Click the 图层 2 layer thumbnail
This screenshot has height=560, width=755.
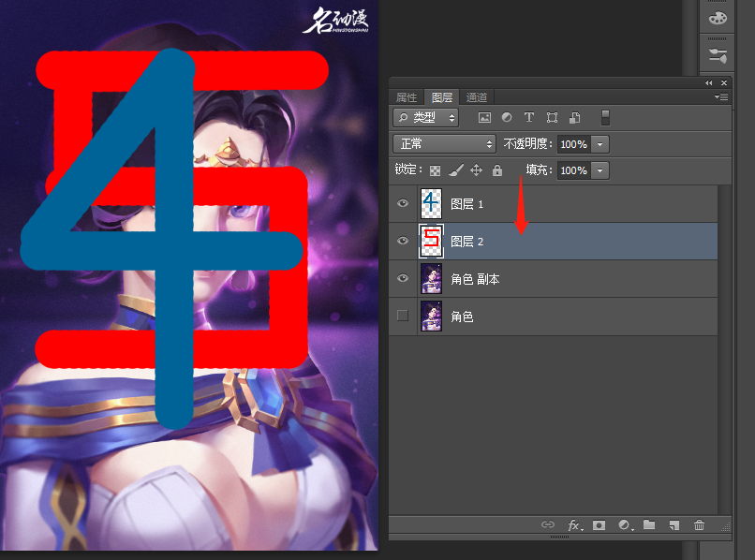click(431, 242)
